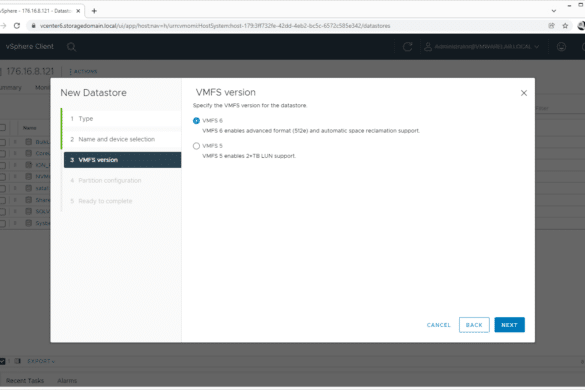Close the vSphere browser tab
This screenshot has width=585, height=390.
(x=78, y=11)
